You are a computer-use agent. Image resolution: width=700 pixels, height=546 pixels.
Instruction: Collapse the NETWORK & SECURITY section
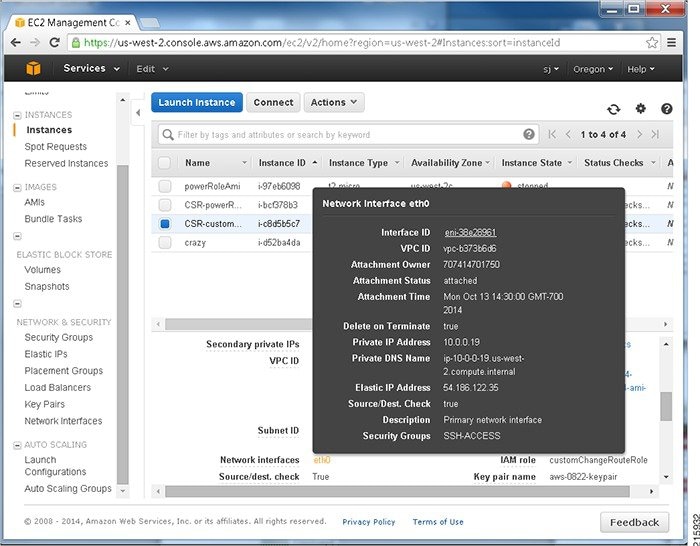tap(17, 304)
